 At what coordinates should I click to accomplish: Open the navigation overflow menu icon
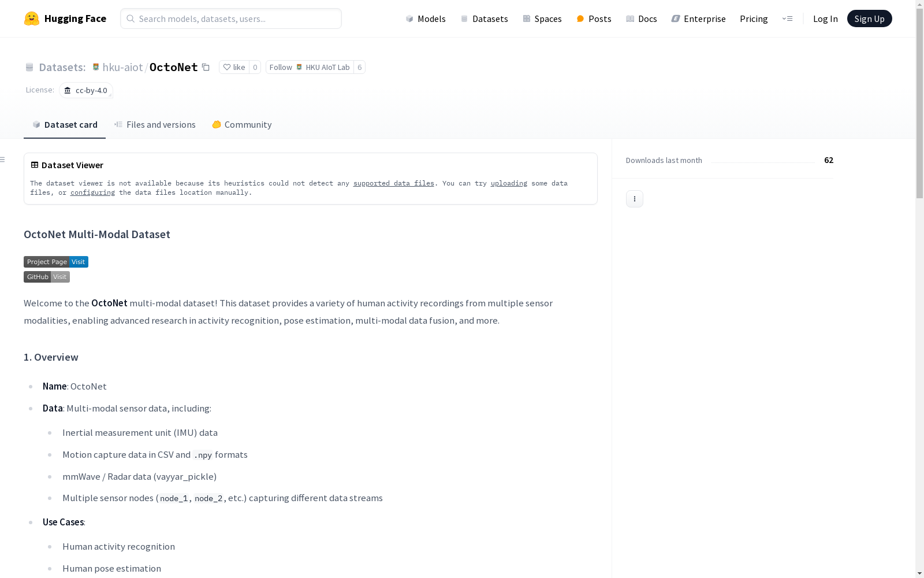(787, 18)
